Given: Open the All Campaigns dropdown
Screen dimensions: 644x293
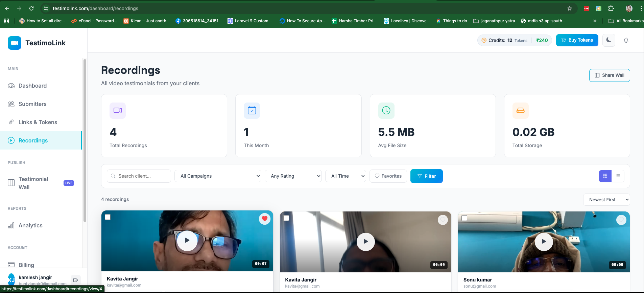Looking at the screenshot, I should pos(218,176).
